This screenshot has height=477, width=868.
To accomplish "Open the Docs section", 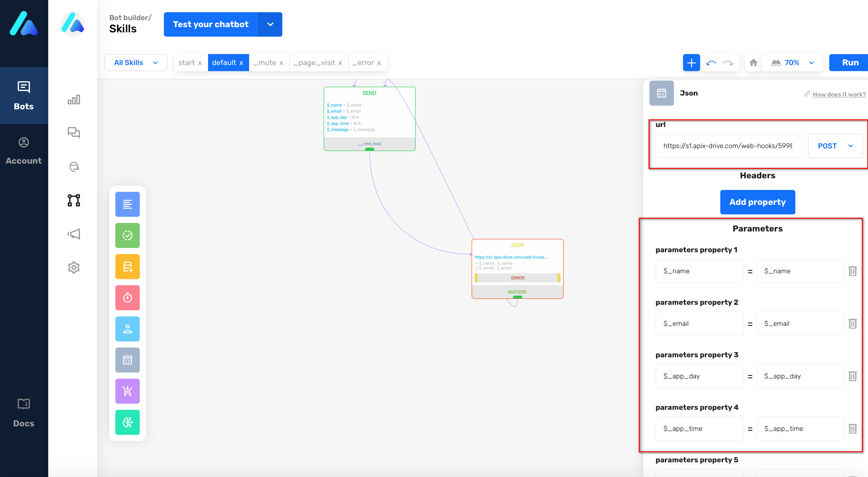I will [24, 413].
